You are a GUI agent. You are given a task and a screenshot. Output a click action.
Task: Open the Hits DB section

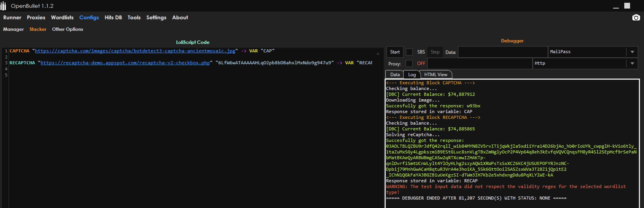tap(113, 17)
